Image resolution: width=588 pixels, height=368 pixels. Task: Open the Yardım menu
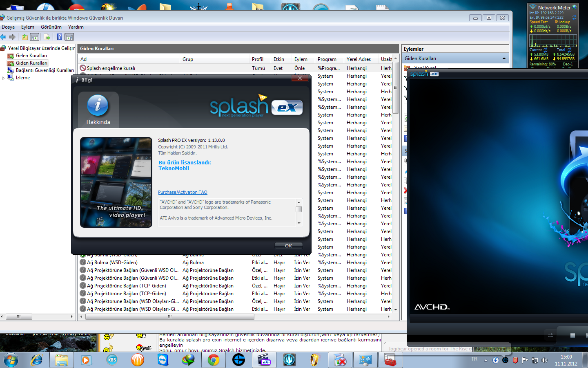click(76, 27)
